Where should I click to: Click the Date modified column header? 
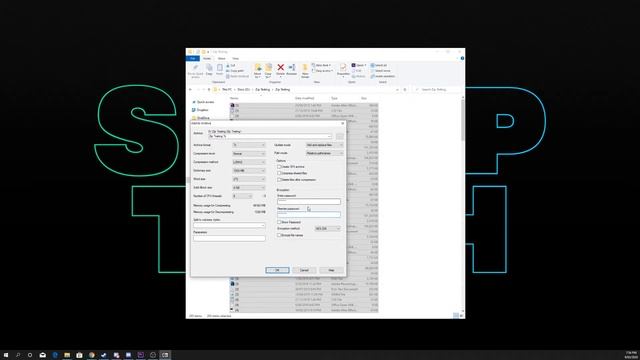point(304,98)
